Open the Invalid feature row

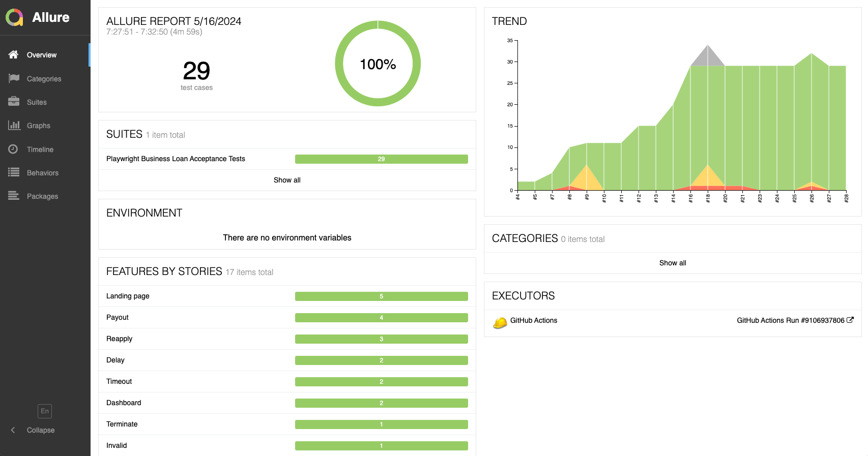click(287, 445)
